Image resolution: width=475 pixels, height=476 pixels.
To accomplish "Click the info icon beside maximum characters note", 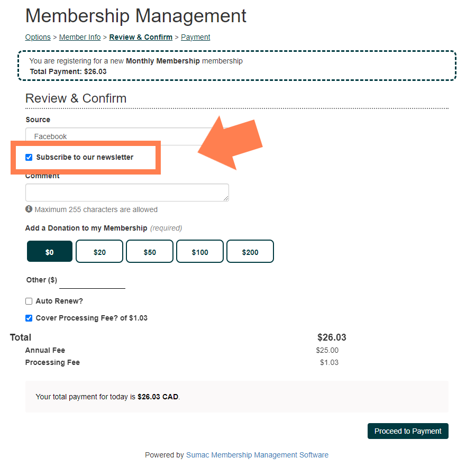I will 29,209.
